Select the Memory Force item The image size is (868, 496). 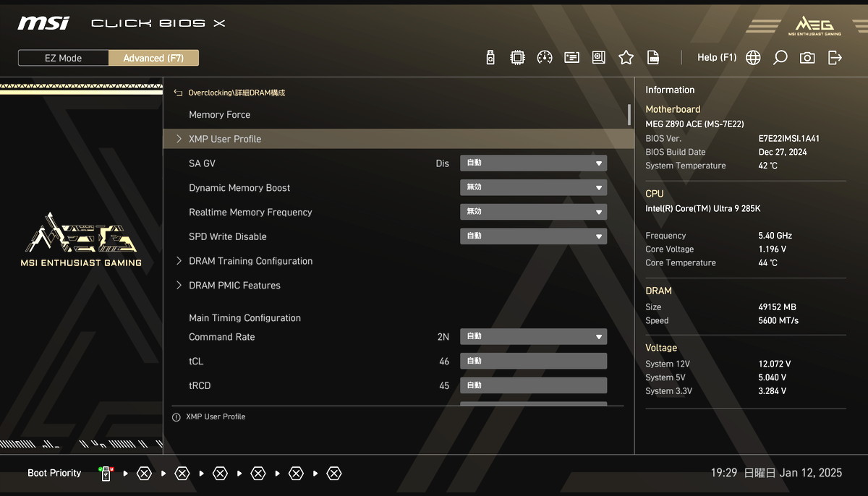click(219, 115)
